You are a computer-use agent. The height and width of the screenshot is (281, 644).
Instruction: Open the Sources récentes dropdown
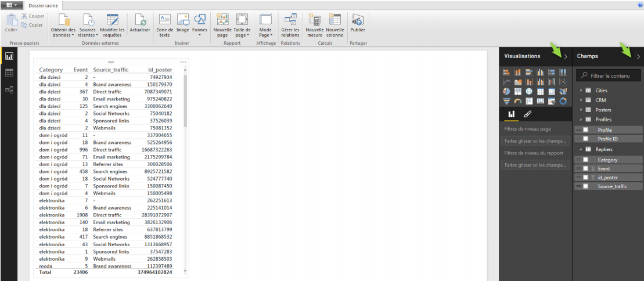pyautogui.click(x=87, y=26)
